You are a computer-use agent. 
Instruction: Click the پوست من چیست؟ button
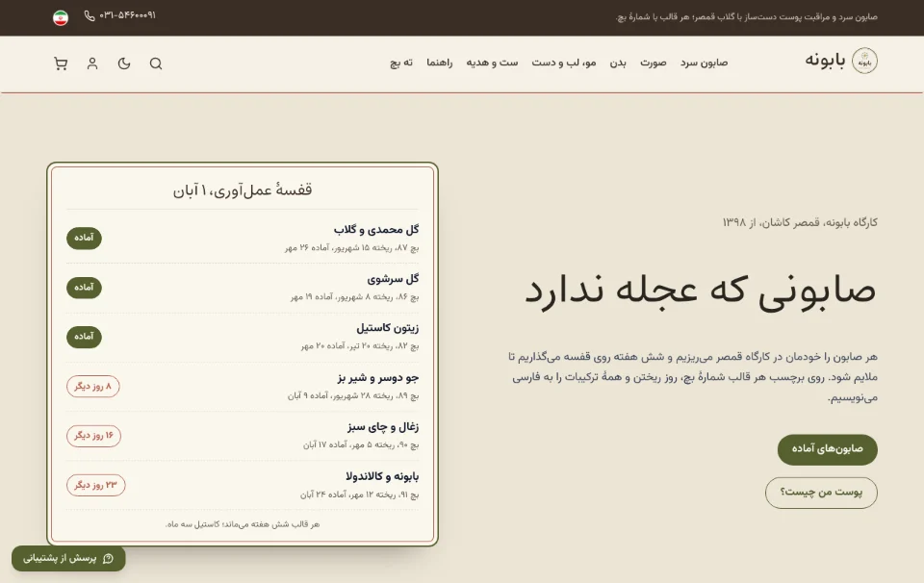pos(821,493)
